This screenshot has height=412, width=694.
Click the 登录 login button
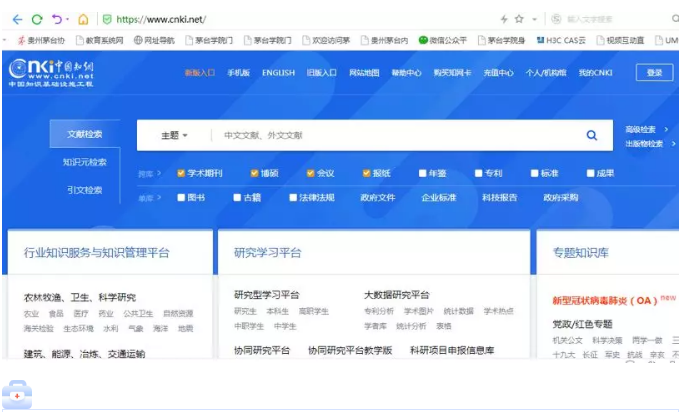pos(654,73)
